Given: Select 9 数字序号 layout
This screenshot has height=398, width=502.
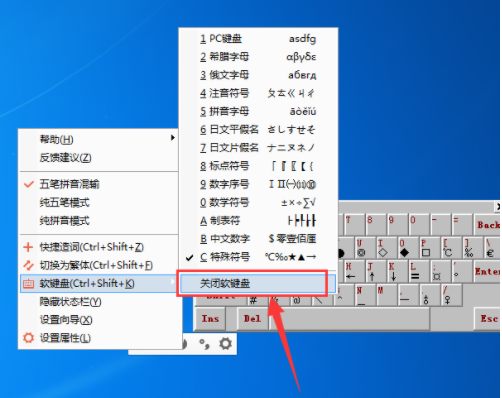Looking at the screenshot, I should click(258, 184).
